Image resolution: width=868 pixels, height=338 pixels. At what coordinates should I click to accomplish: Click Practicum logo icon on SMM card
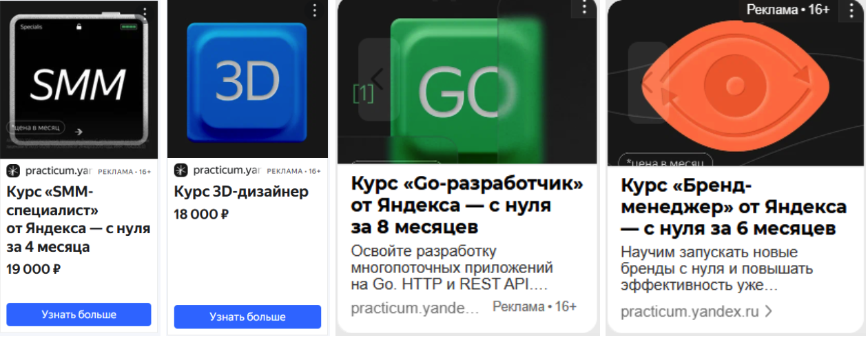click(x=13, y=170)
